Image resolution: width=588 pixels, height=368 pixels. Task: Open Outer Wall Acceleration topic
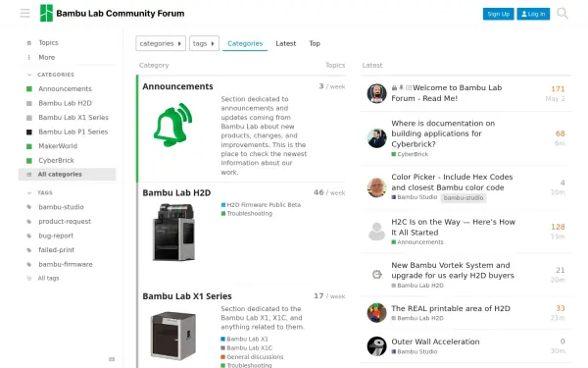435,342
